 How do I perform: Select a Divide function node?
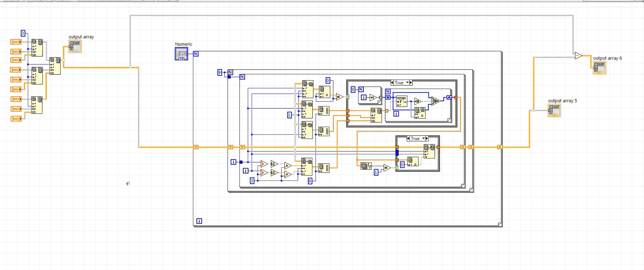pyautogui.click(x=263, y=164)
